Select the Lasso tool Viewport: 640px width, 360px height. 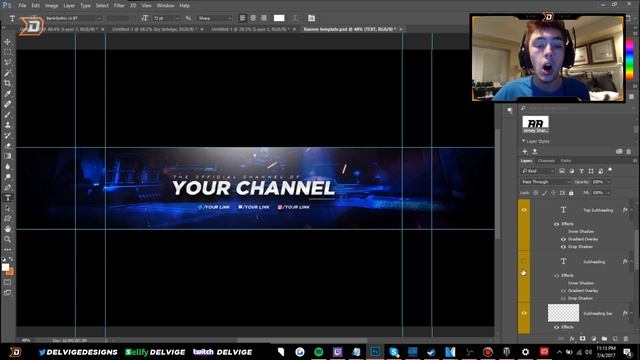[x=7, y=62]
